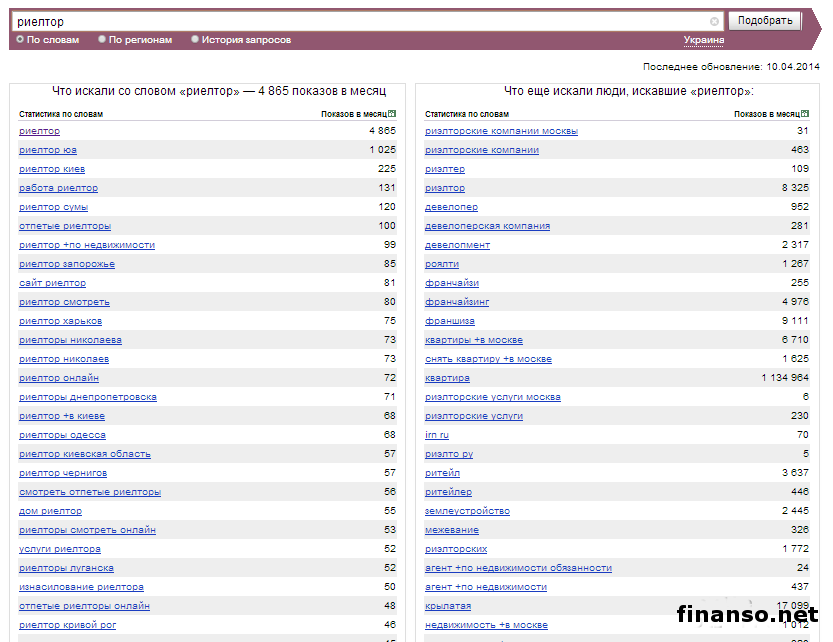833x642 pixels.
Task: Open the «риелтор юа» keyword link
Action: (48, 150)
